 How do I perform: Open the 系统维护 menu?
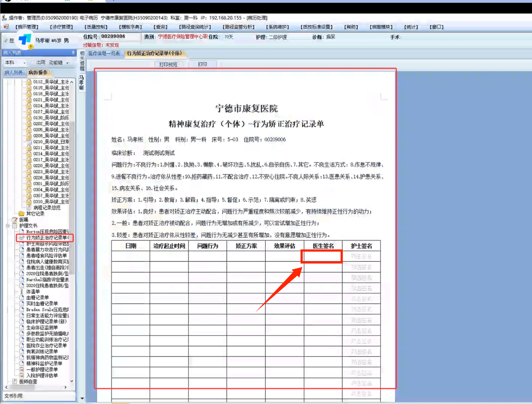(277, 27)
